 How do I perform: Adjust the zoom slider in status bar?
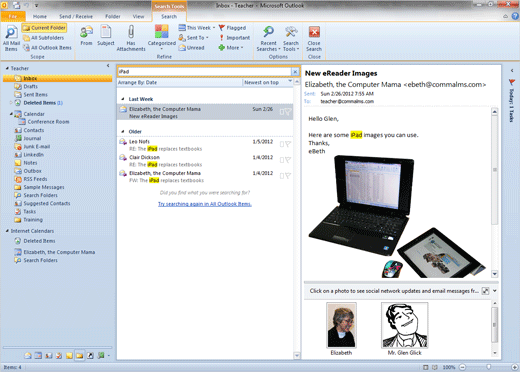tap(489, 367)
